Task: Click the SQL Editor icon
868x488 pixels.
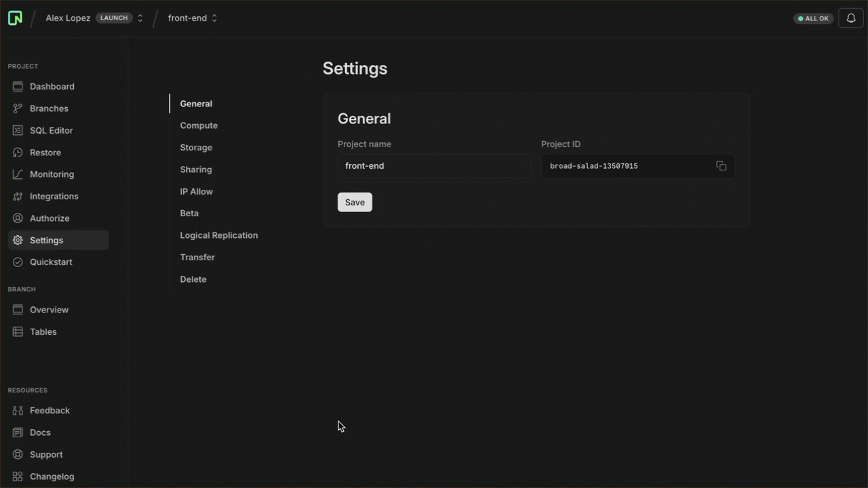Action: (18, 131)
